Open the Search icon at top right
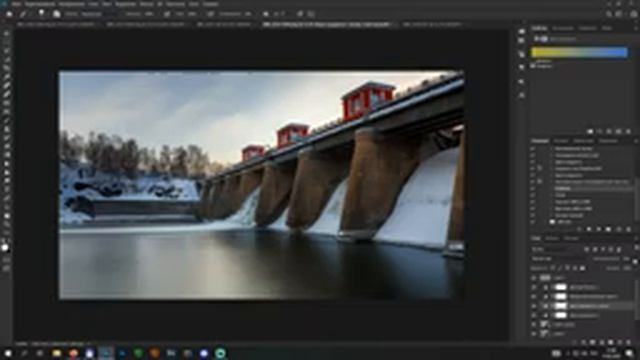Viewport: 640px width, 360px height. pos(609,14)
